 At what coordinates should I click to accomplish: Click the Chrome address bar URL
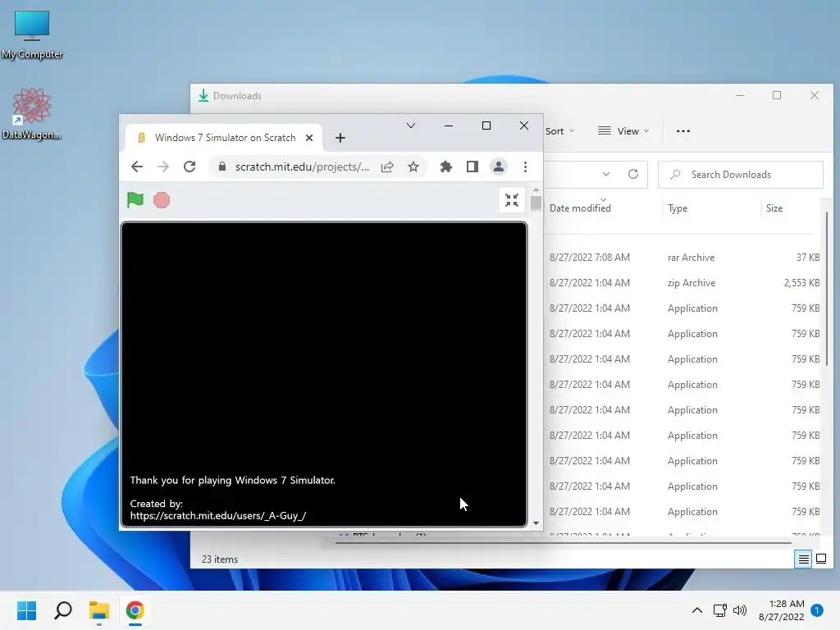302,167
